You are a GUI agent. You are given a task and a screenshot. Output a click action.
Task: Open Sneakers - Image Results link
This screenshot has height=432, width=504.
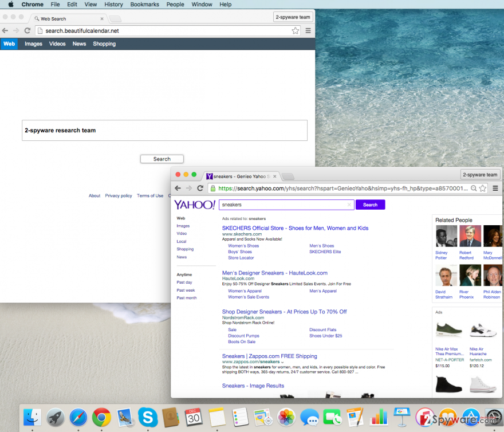pyautogui.click(x=253, y=386)
